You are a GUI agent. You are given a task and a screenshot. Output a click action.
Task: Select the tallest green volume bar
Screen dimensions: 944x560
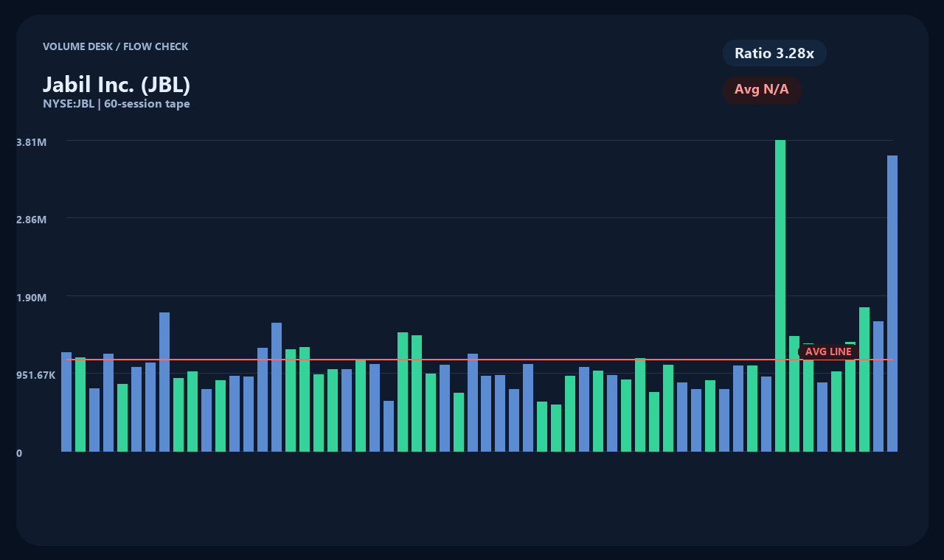[x=780, y=295]
